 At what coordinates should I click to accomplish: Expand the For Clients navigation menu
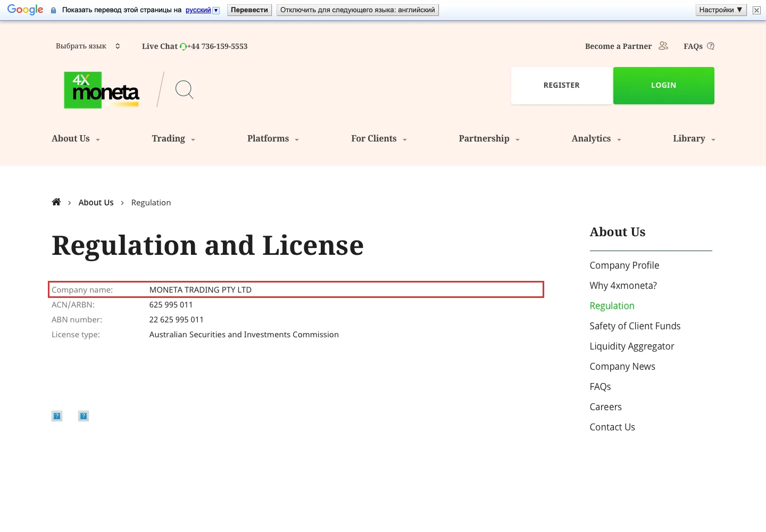pos(379,138)
